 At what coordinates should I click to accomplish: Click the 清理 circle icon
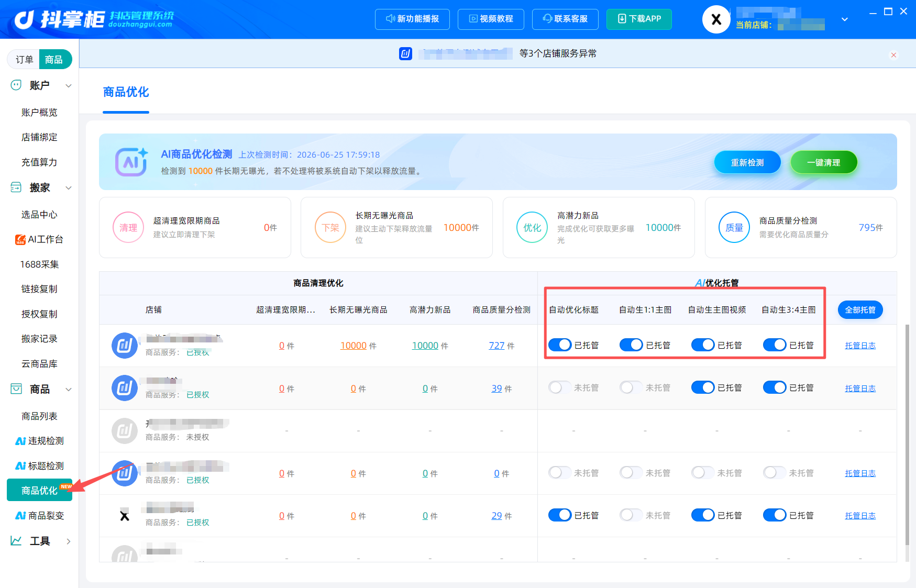click(x=128, y=227)
